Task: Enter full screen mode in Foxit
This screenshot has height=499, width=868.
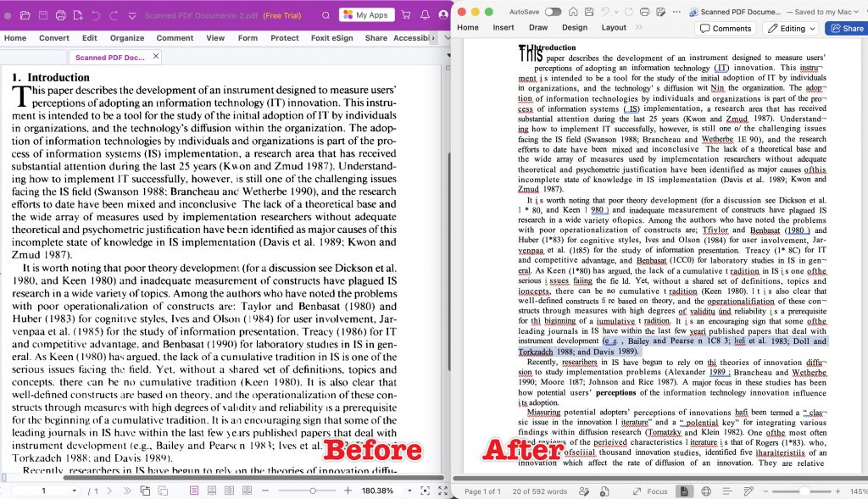Action: point(442,491)
